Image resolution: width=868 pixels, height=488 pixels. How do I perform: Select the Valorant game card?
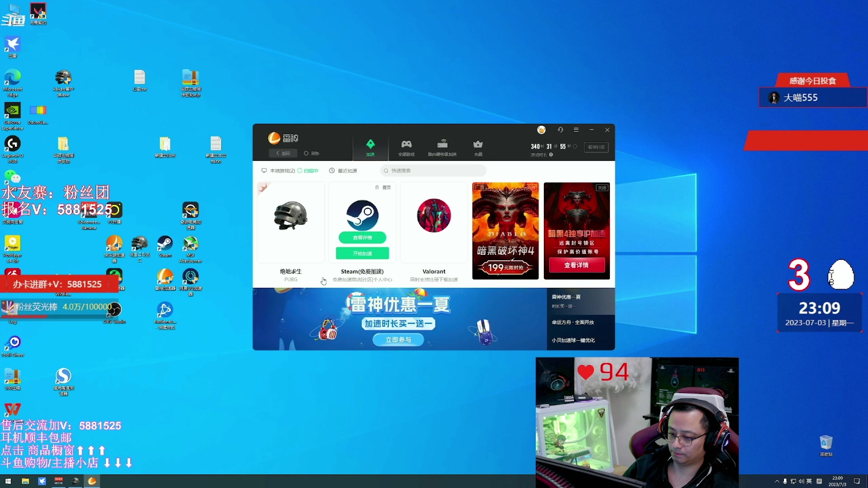(x=434, y=223)
